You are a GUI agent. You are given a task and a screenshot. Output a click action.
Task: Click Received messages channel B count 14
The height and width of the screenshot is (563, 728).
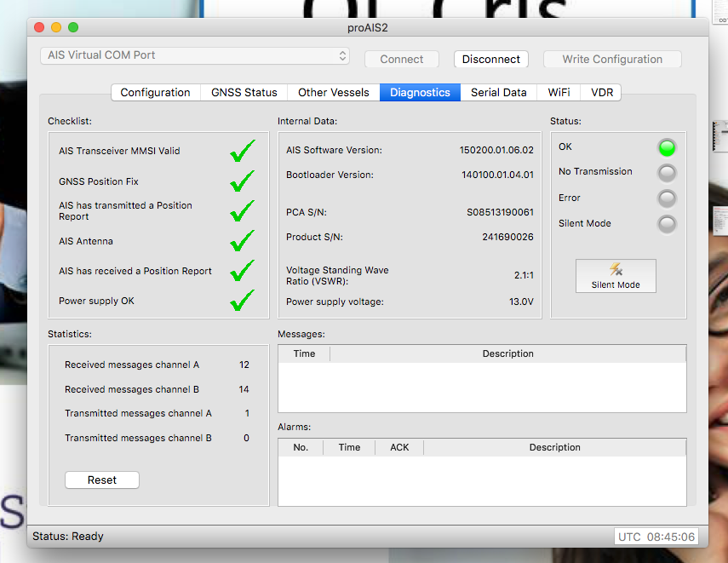coord(244,389)
